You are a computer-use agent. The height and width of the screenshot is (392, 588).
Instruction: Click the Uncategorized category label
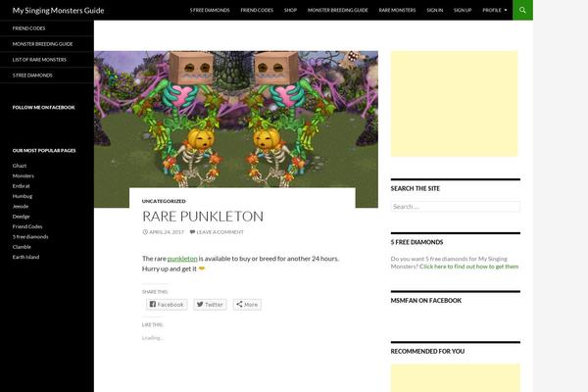[x=164, y=201]
